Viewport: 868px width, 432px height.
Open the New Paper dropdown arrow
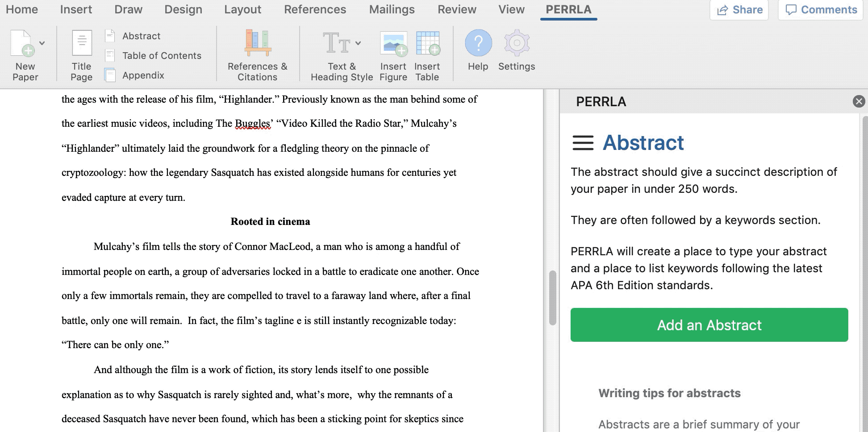[x=42, y=43]
